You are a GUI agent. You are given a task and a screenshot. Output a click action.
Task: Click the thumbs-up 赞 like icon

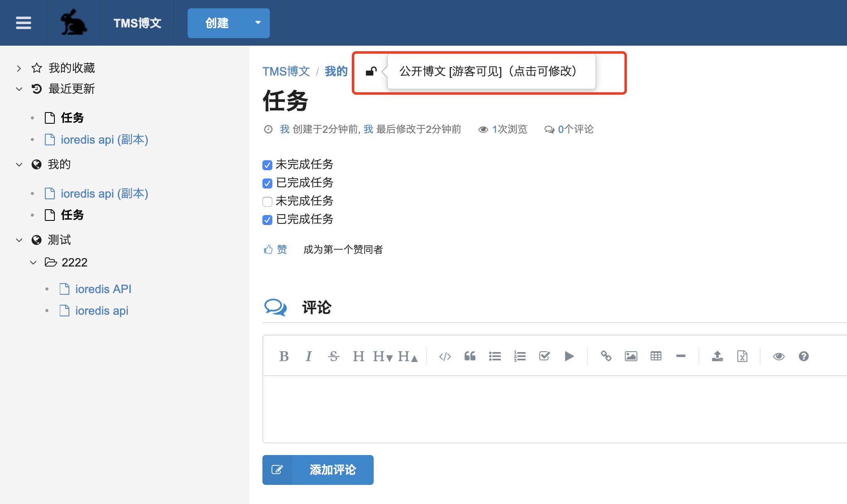[268, 249]
